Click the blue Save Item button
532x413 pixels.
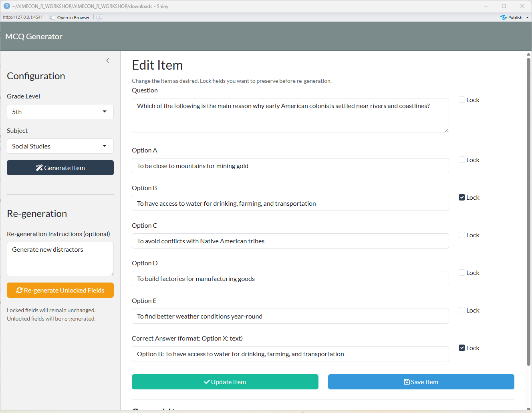421,382
